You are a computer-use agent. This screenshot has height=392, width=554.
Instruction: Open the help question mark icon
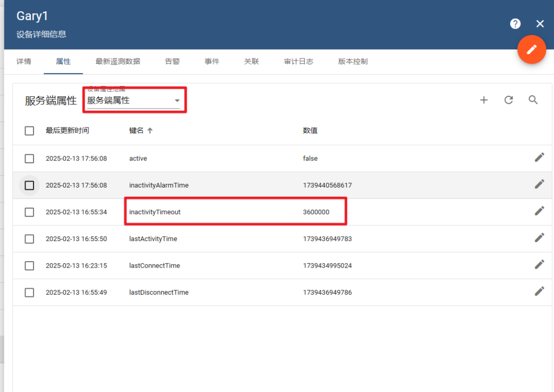point(515,24)
